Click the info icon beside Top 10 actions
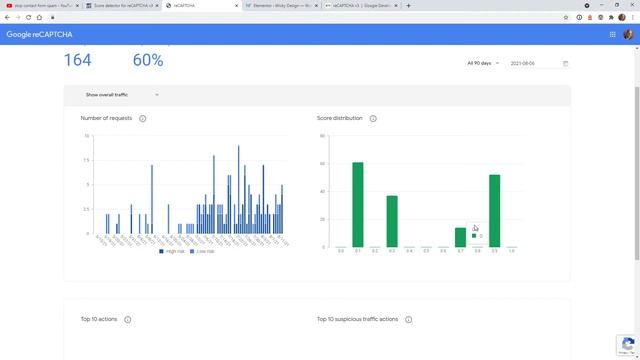 pos(128,320)
